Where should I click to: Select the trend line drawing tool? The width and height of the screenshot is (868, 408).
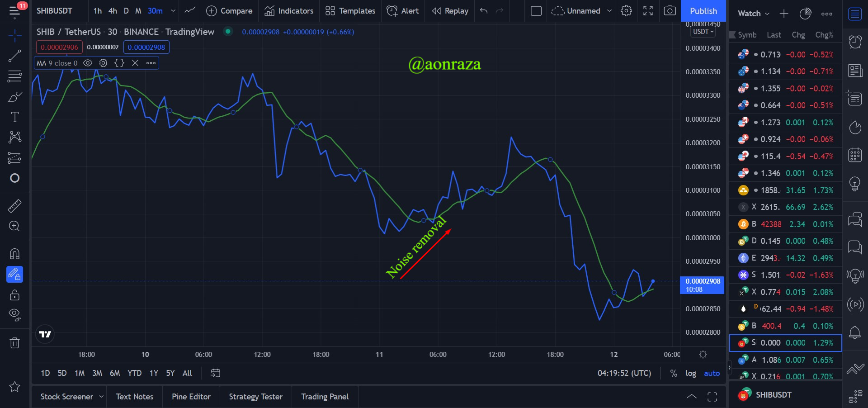click(14, 56)
